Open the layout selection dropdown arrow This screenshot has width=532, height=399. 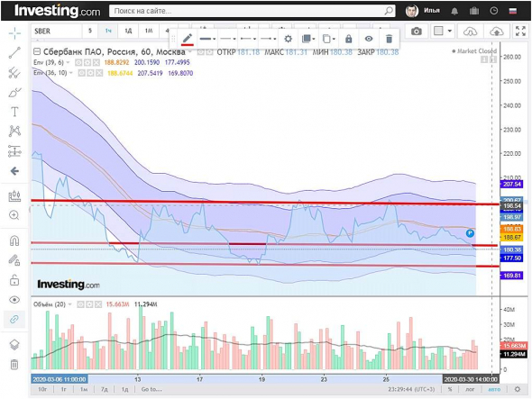(x=450, y=32)
